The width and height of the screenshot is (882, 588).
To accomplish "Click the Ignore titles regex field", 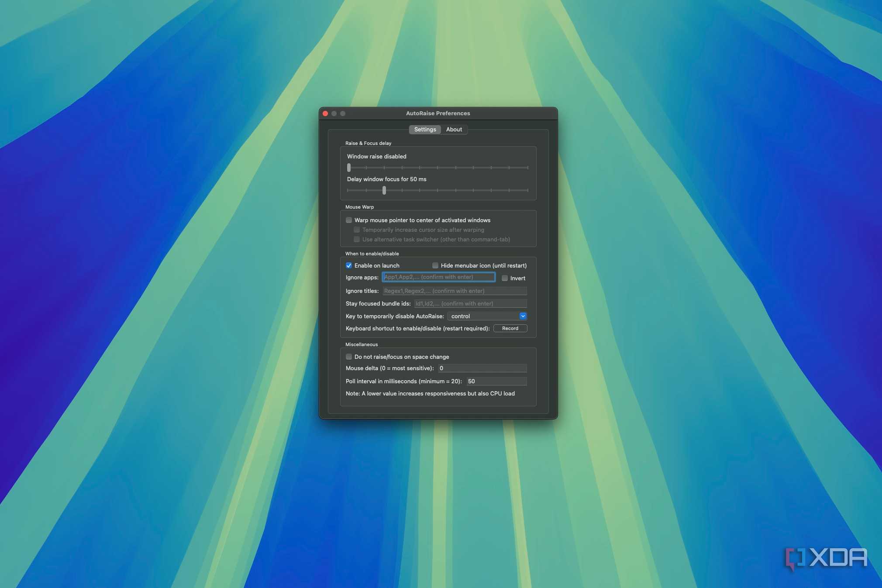I will (455, 291).
